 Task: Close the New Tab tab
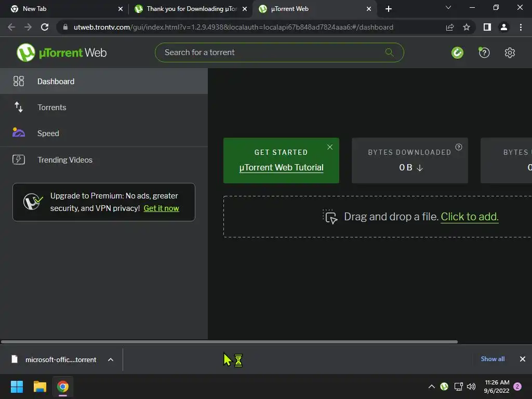click(121, 9)
